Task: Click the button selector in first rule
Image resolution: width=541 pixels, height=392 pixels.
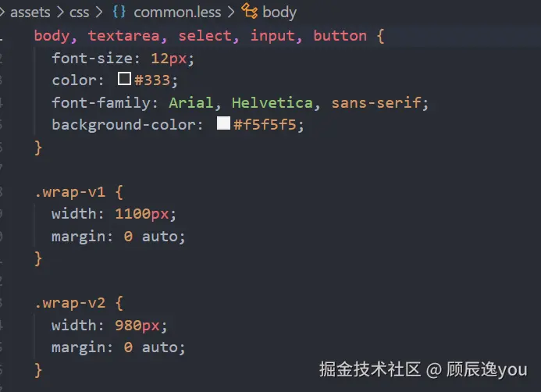Action: (340, 36)
